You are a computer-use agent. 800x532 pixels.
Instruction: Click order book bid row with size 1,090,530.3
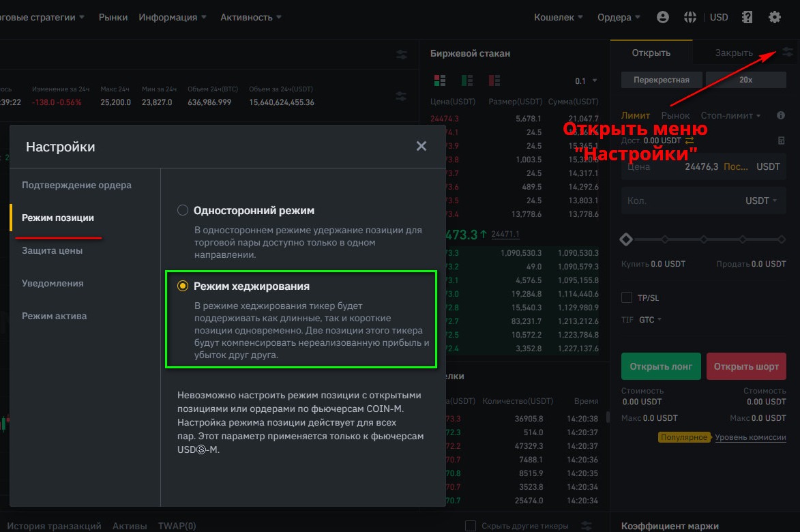pos(522,252)
